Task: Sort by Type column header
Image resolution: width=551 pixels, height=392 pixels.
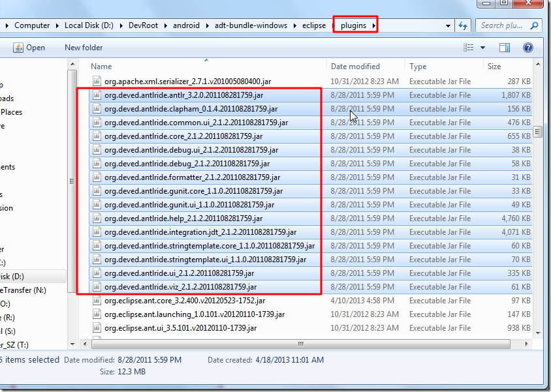Action: (418, 67)
